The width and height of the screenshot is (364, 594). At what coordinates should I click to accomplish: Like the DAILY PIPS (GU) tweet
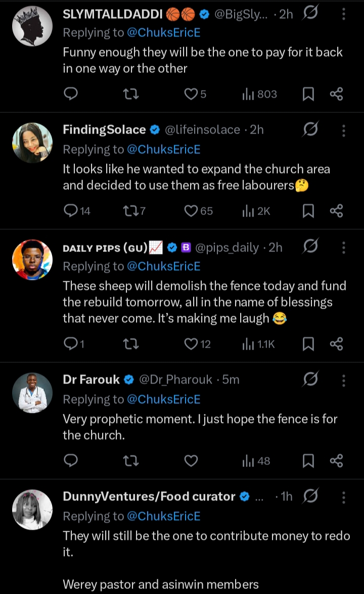[x=191, y=344]
